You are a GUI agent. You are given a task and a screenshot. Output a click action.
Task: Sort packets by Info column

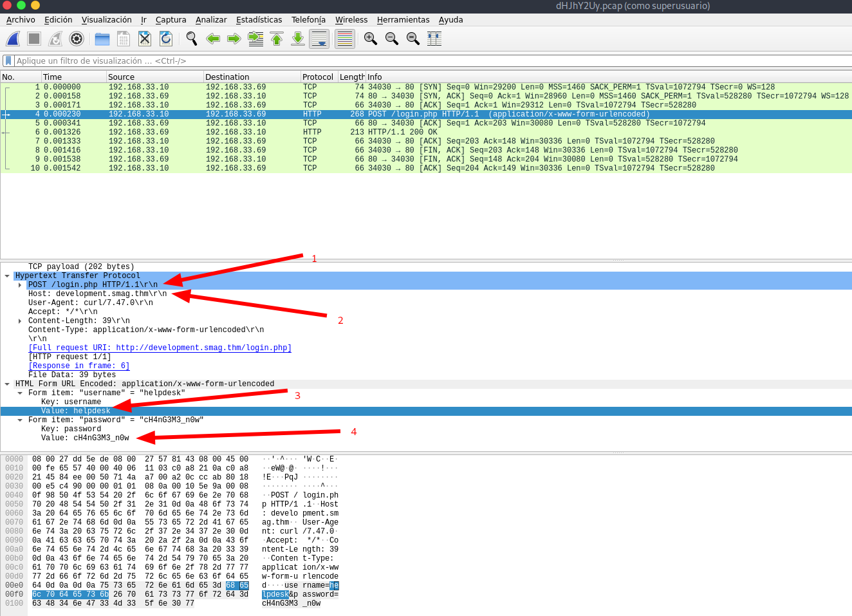608,77
